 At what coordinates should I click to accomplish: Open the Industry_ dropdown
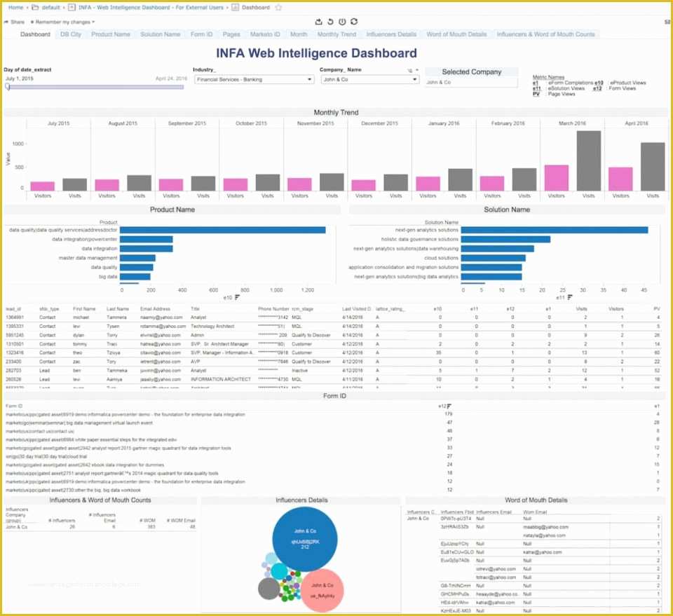pos(254,79)
